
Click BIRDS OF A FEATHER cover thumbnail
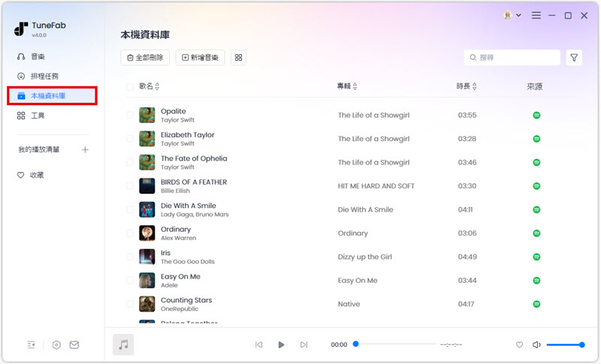pyautogui.click(x=146, y=186)
